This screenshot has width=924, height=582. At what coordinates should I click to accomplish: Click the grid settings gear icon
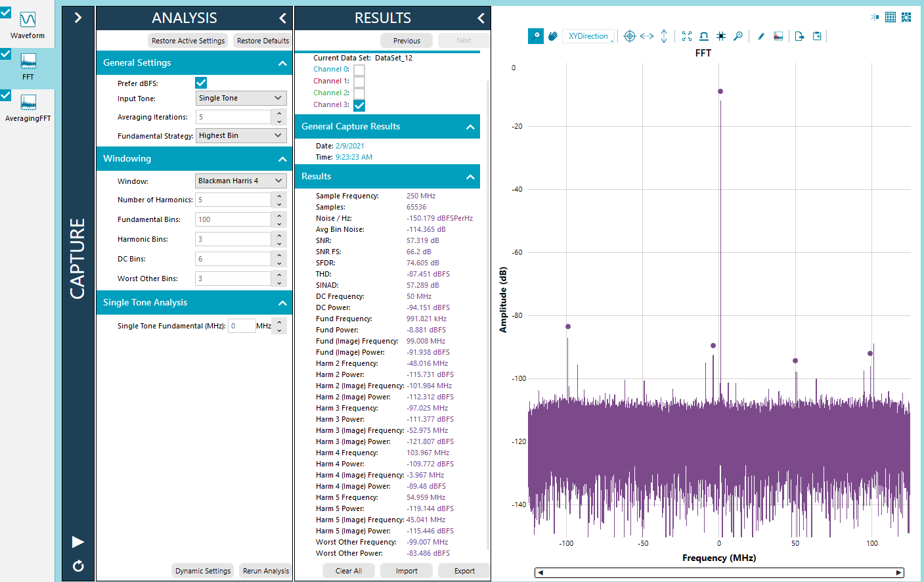(906, 17)
